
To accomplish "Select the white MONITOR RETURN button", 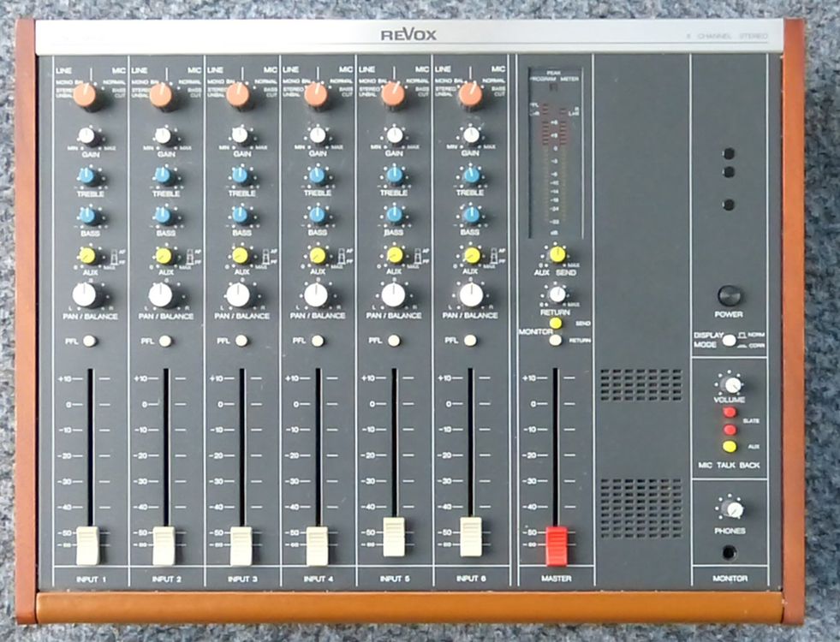I will [556, 340].
